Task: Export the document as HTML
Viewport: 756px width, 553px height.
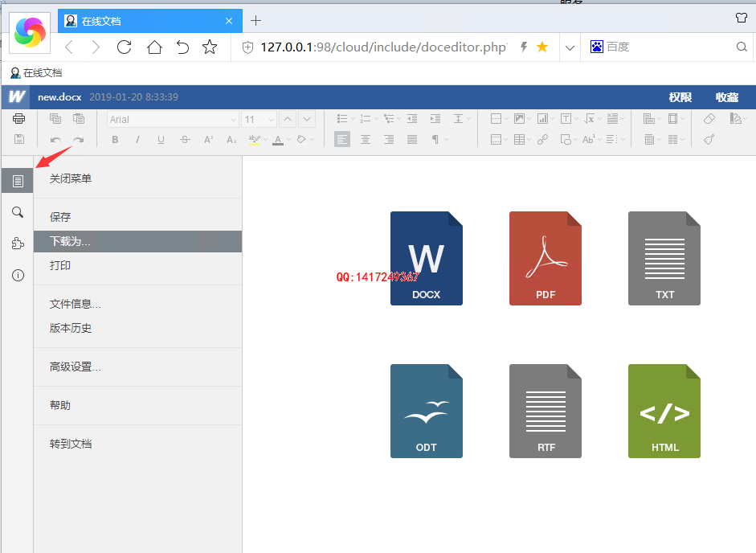Action: coord(664,411)
